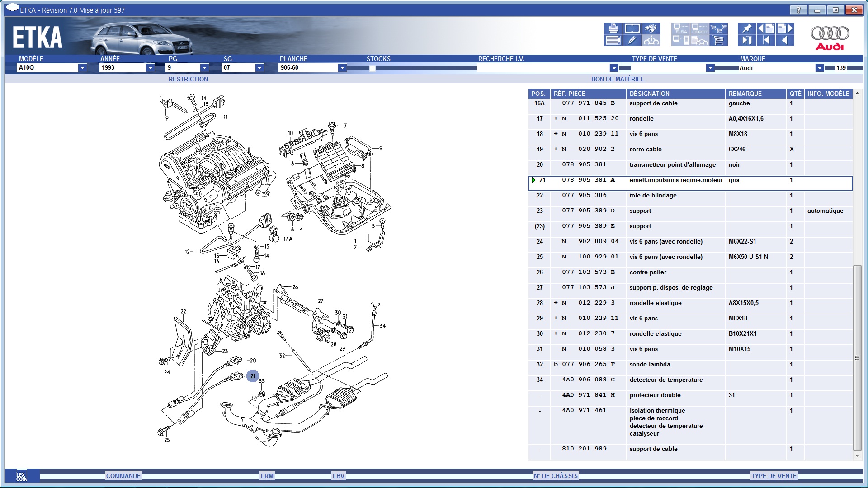This screenshot has height=488, width=868.
Task: Click the N° DE CHÂSSIS button
Action: click(x=556, y=476)
